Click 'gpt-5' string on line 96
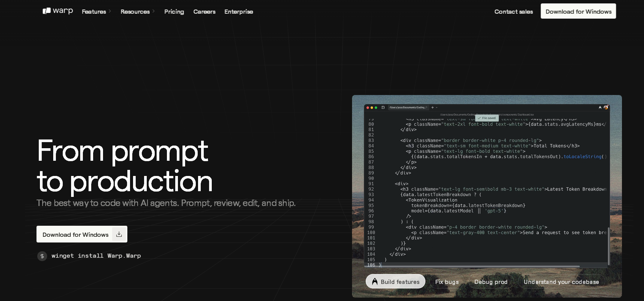This screenshot has width=644, height=301. coord(494,211)
